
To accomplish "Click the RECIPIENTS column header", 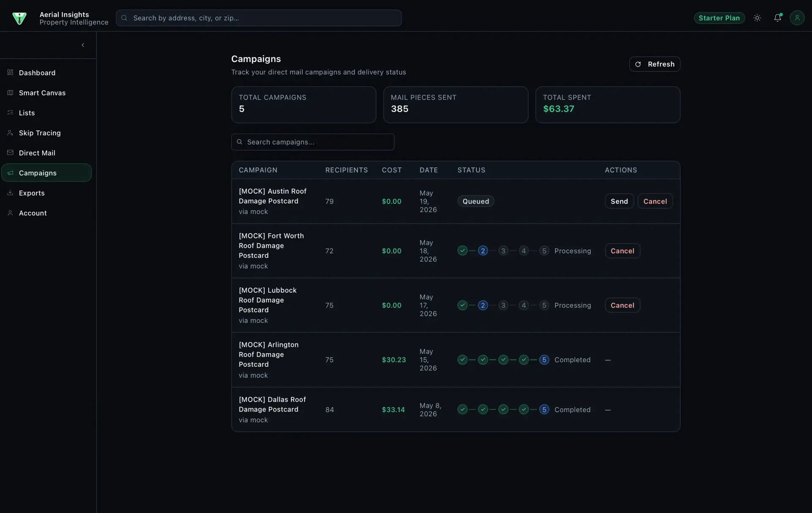I will click(346, 170).
